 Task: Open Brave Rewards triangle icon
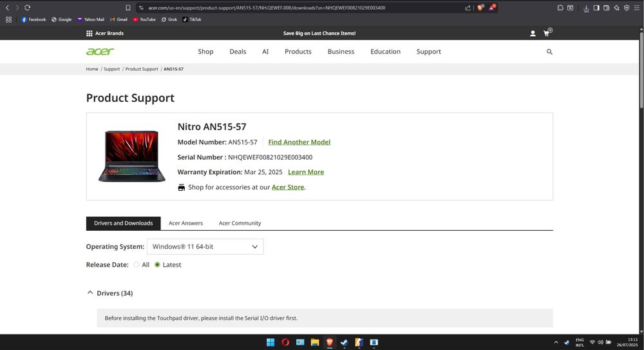point(492,7)
